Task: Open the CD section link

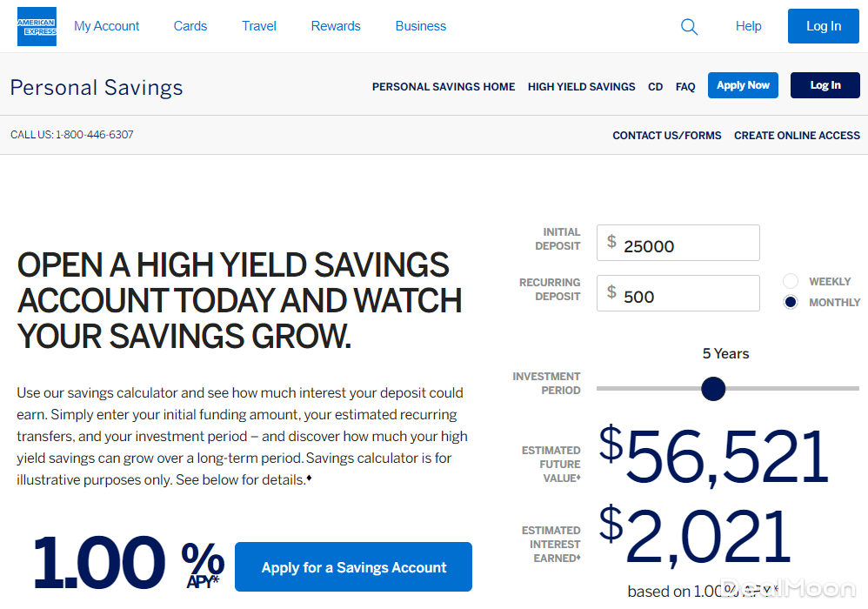Action: (655, 87)
